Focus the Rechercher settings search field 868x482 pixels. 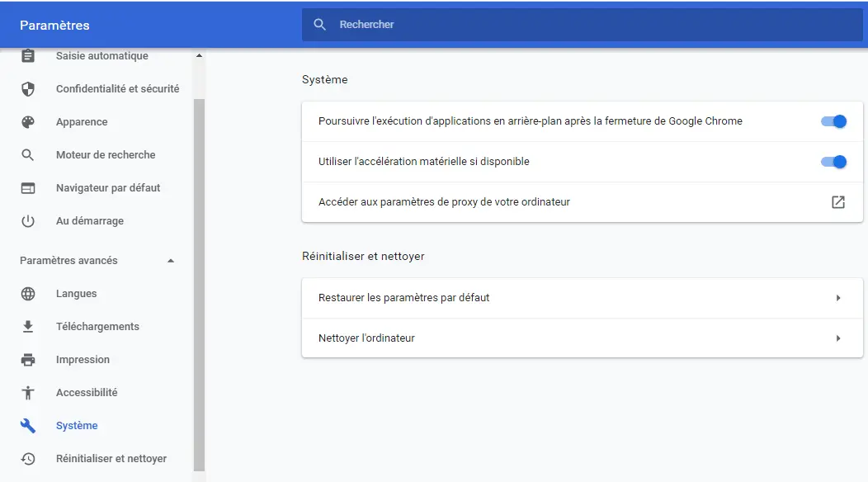(x=583, y=25)
